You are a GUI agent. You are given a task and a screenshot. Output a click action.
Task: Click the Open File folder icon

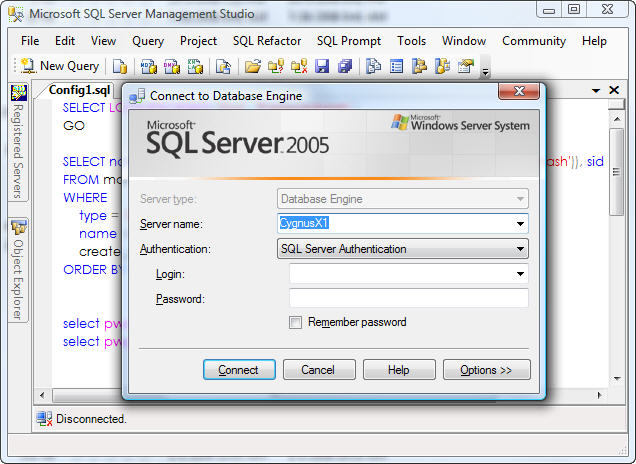click(252, 66)
